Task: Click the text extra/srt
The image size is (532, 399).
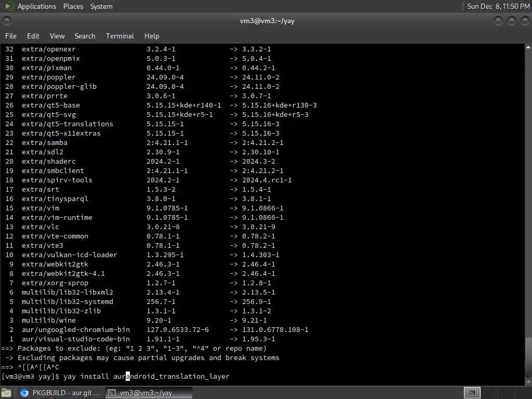Action: click(x=41, y=189)
